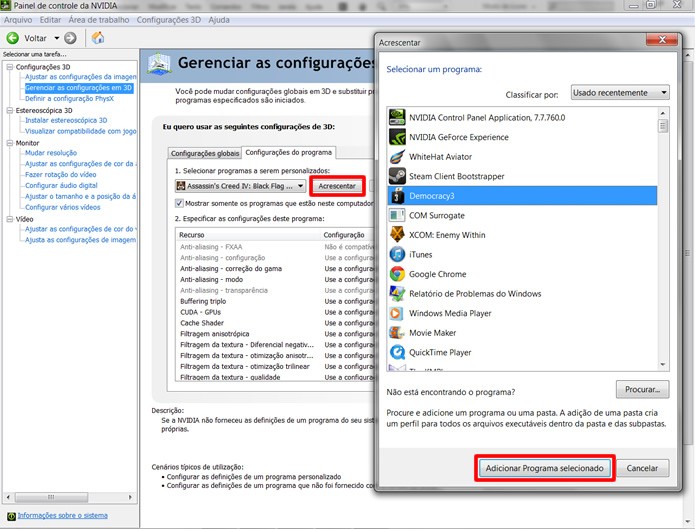Click the Windows Media Player icon
Viewport: 695px width, 529px height.
pos(397,313)
